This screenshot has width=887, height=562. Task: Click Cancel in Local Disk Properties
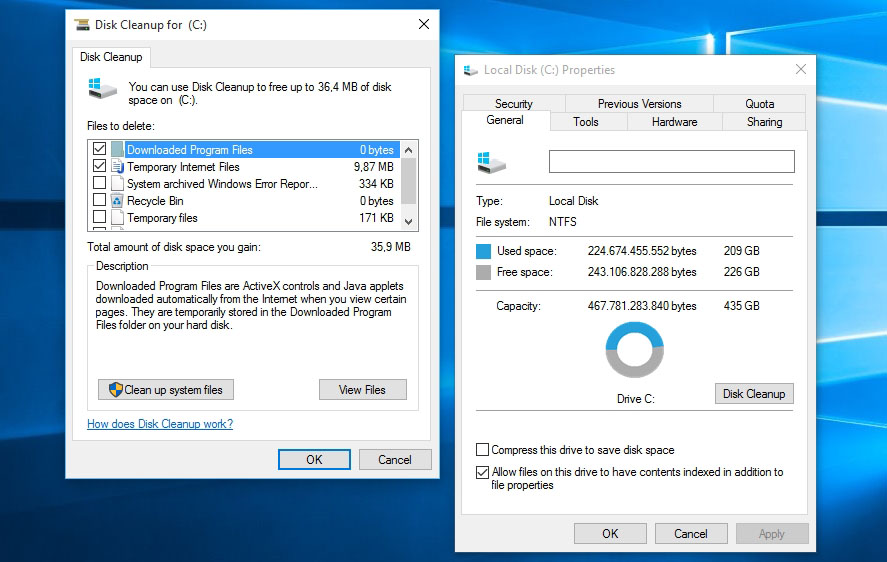(691, 534)
